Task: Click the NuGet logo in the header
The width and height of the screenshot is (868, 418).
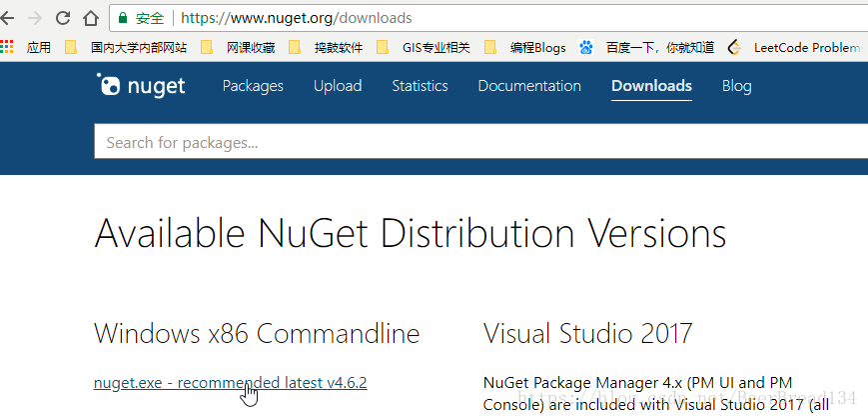Action: [x=142, y=86]
